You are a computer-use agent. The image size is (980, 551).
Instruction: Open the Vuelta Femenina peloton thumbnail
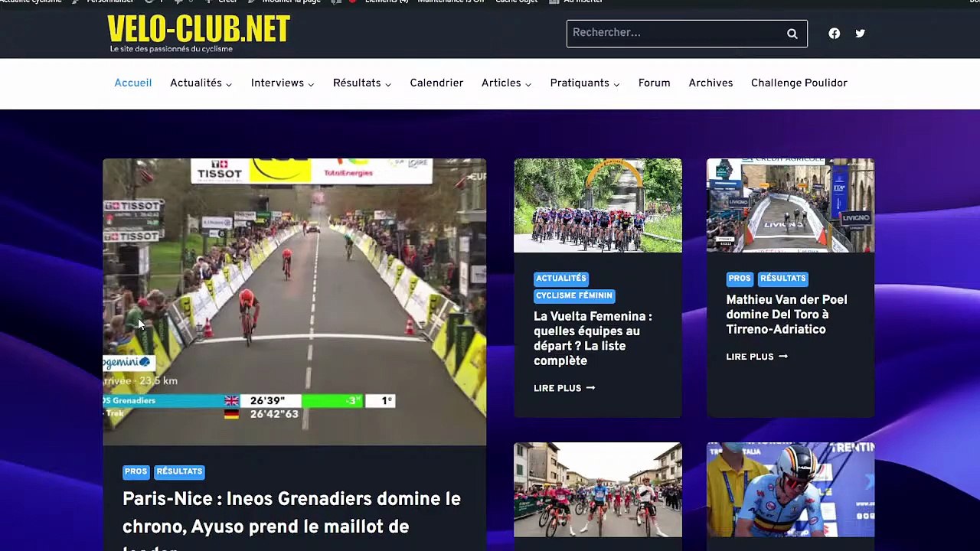tap(598, 205)
